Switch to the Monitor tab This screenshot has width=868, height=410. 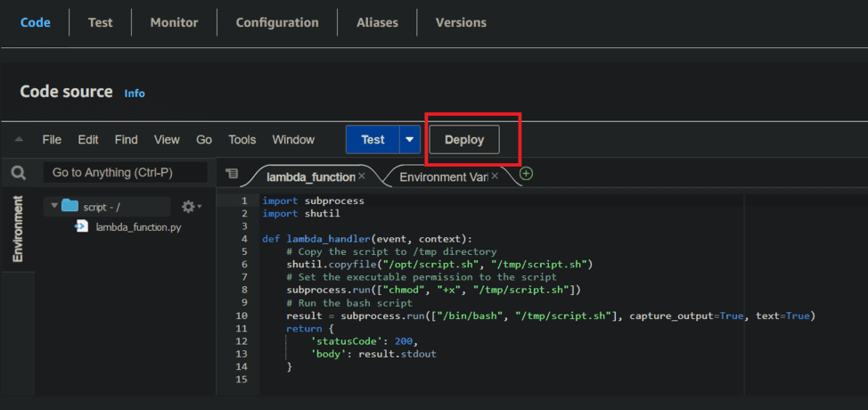click(175, 22)
